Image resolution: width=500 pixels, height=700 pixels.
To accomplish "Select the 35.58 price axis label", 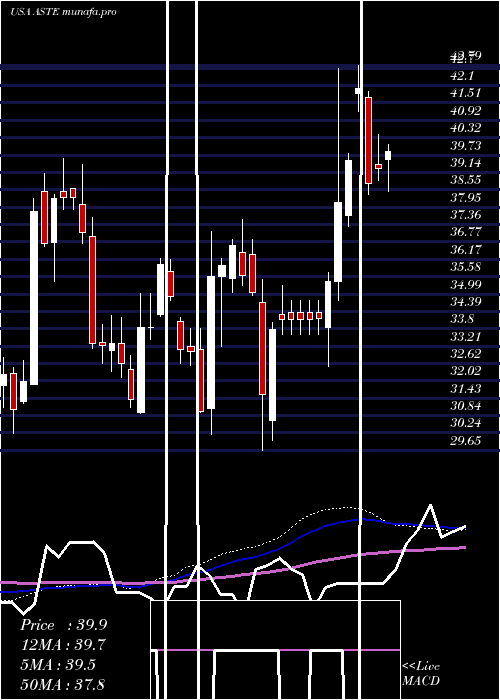I will pyautogui.click(x=466, y=267).
